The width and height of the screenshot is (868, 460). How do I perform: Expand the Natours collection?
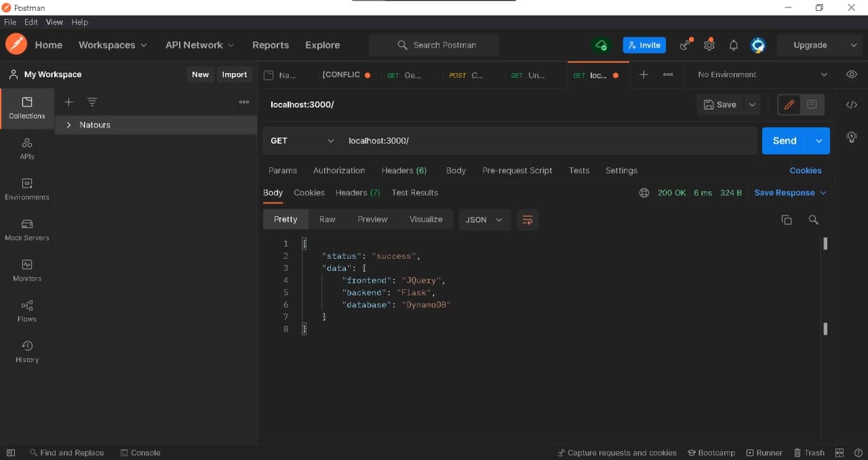69,125
